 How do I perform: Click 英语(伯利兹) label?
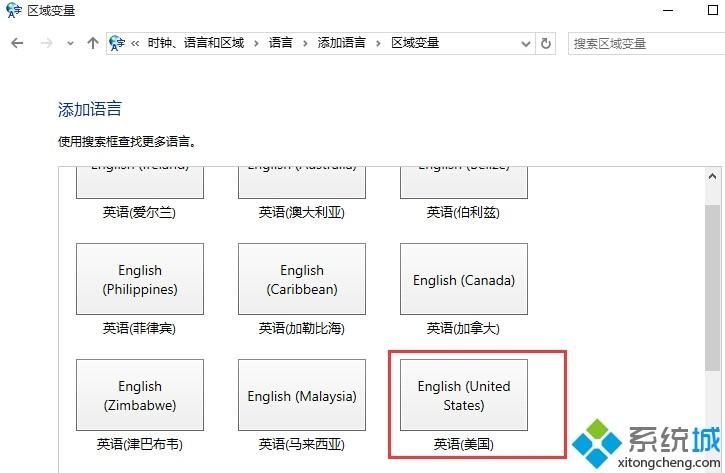point(463,212)
